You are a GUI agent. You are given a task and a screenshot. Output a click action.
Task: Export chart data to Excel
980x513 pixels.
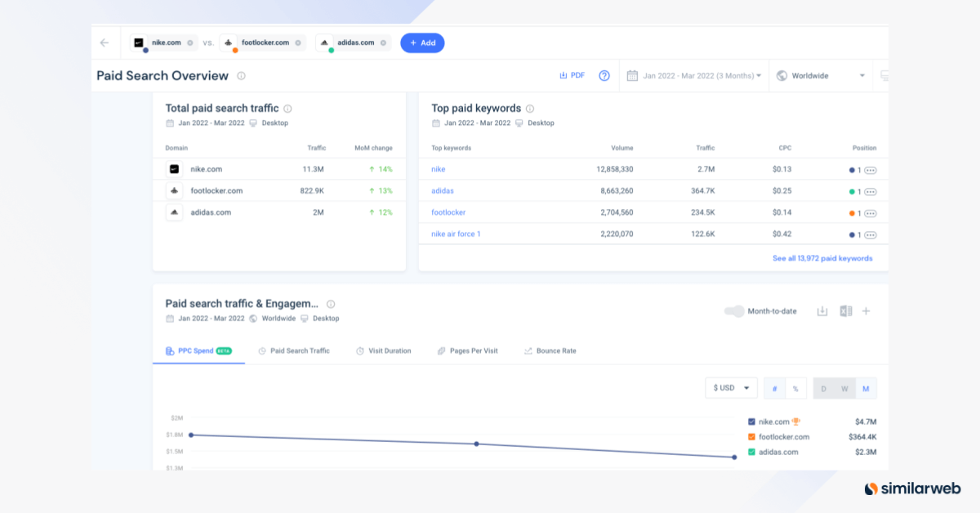click(x=845, y=311)
